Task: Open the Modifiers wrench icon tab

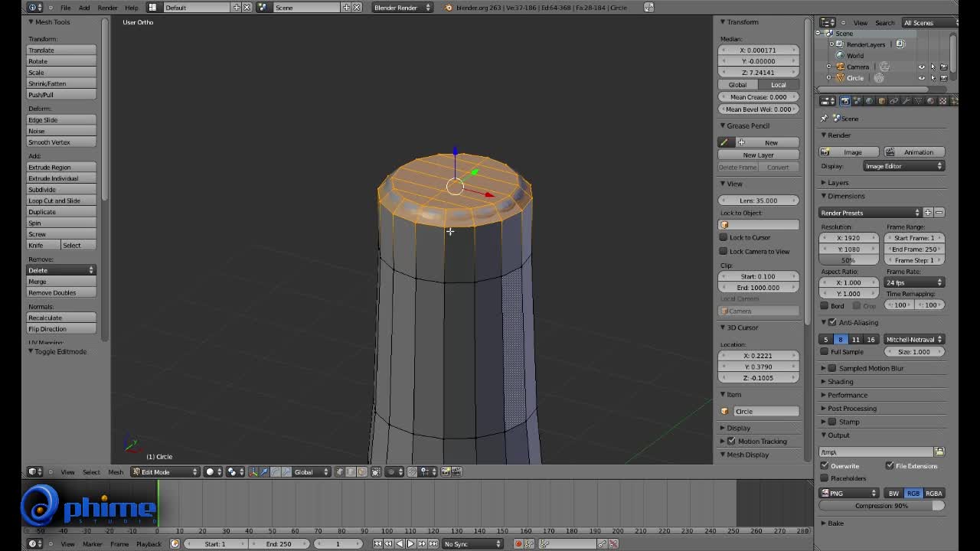Action: pos(906,101)
